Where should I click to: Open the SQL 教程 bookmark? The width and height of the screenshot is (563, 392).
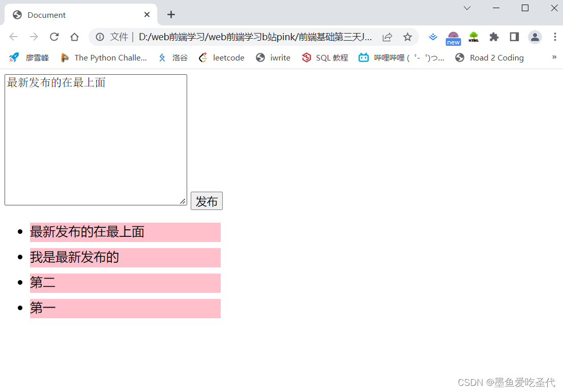click(325, 57)
